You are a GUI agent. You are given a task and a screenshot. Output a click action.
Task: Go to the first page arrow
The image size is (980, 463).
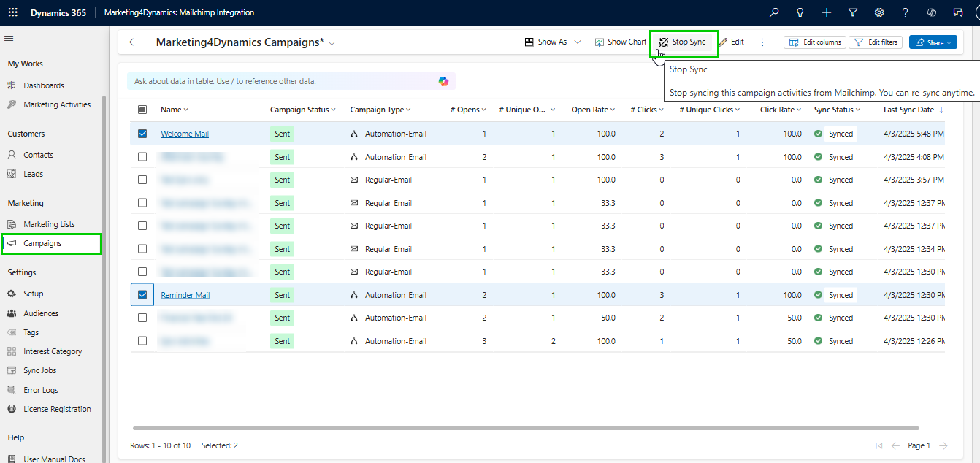[x=878, y=445]
